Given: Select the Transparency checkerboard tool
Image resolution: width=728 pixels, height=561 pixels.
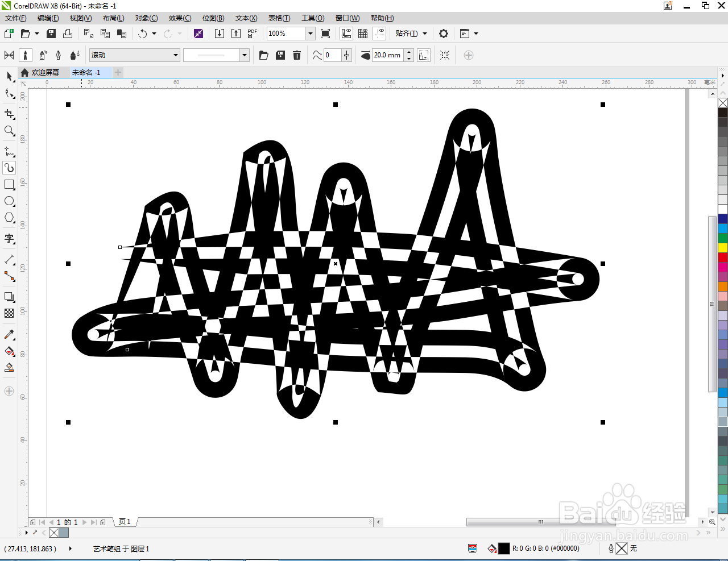Looking at the screenshot, I should pyautogui.click(x=9, y=313).
